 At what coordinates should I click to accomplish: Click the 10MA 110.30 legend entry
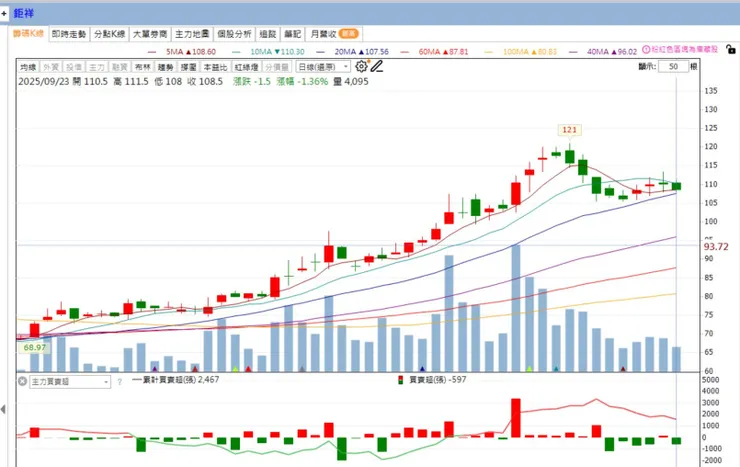tap(269, 51)
